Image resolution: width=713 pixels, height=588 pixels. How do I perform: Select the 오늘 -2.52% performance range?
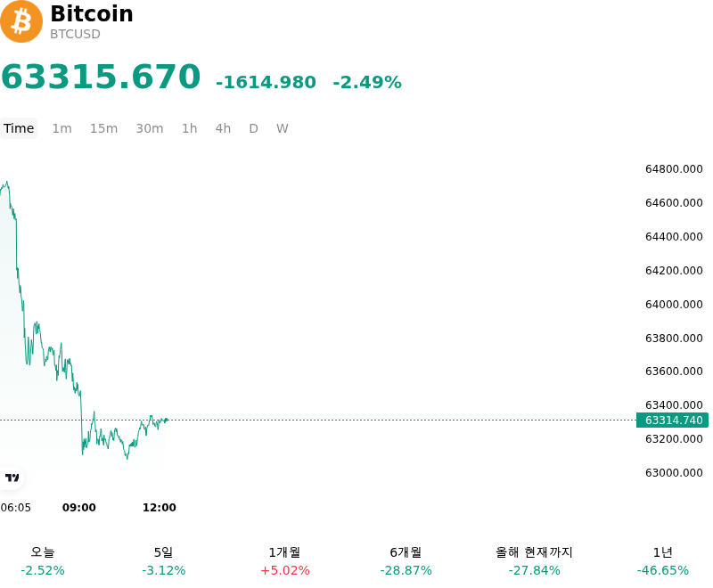point(43,561)
